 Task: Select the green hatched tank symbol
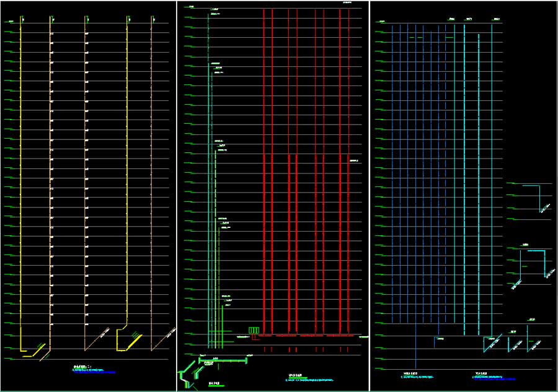pyautogui.click(x=253, y=331)
